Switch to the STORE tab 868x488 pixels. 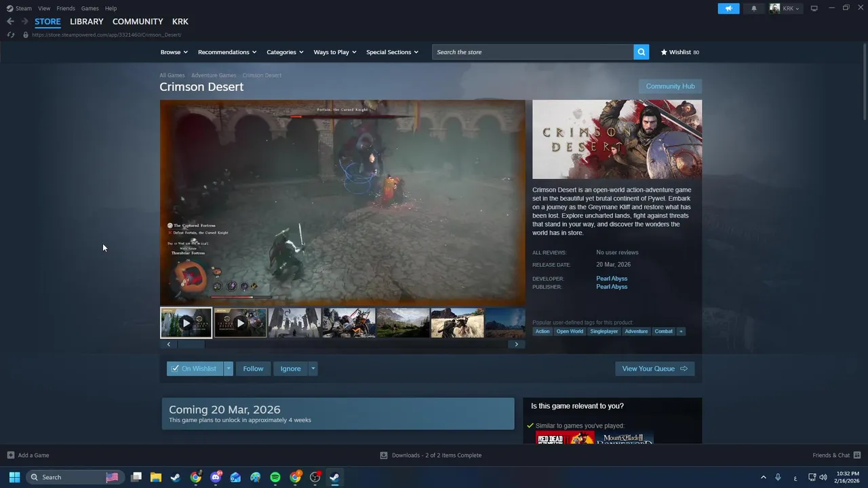pyautogui.click(x=47, y=22)
